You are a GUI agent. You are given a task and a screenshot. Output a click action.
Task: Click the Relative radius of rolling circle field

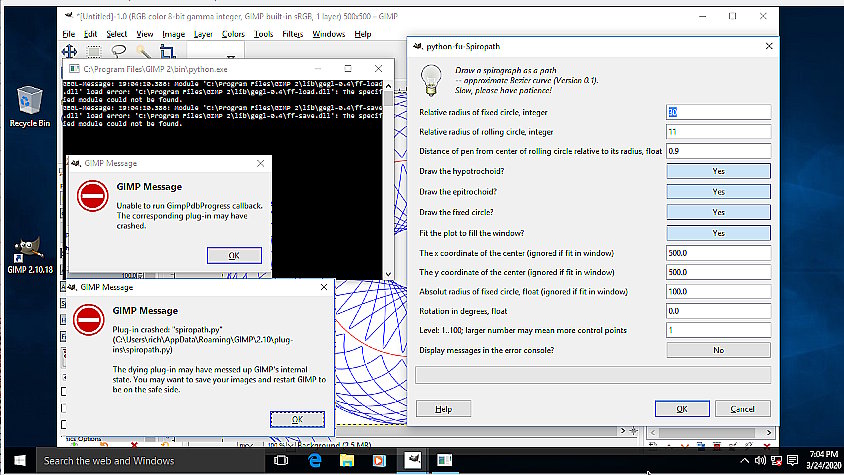coord(718,131)
